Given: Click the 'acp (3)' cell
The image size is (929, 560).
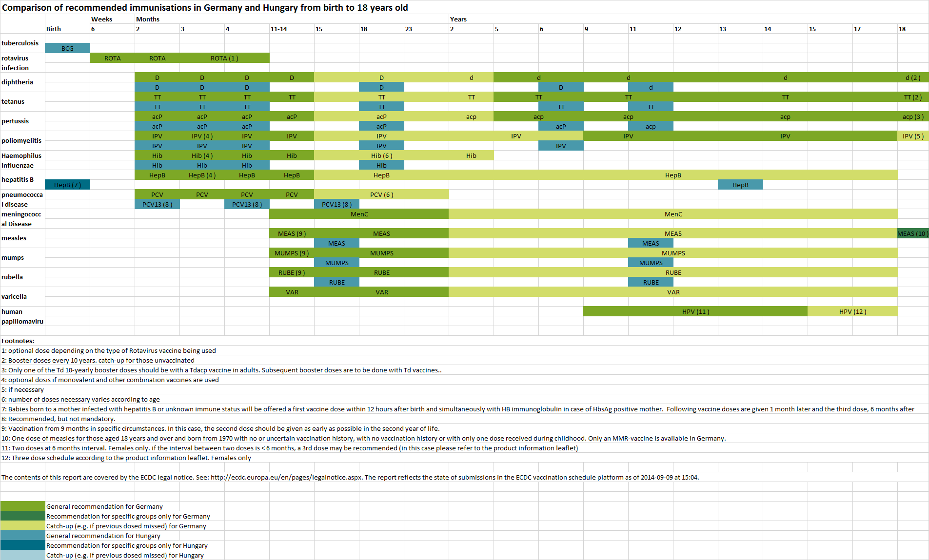Looking at the screenshot, I should 913,116.
